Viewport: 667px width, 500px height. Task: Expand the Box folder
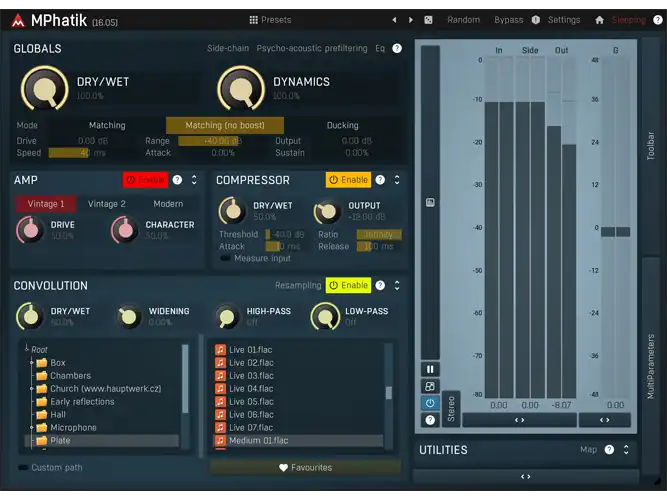pyautogui.click(x=31, y=363)
